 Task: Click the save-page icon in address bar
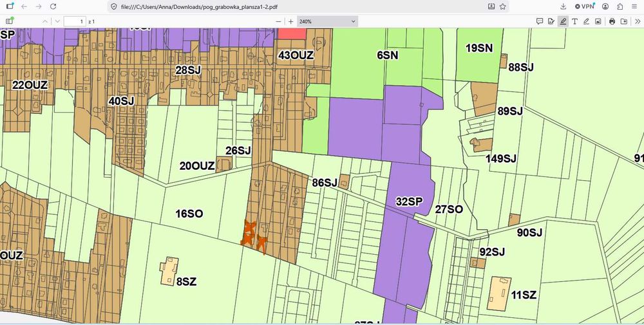point(491,6)
